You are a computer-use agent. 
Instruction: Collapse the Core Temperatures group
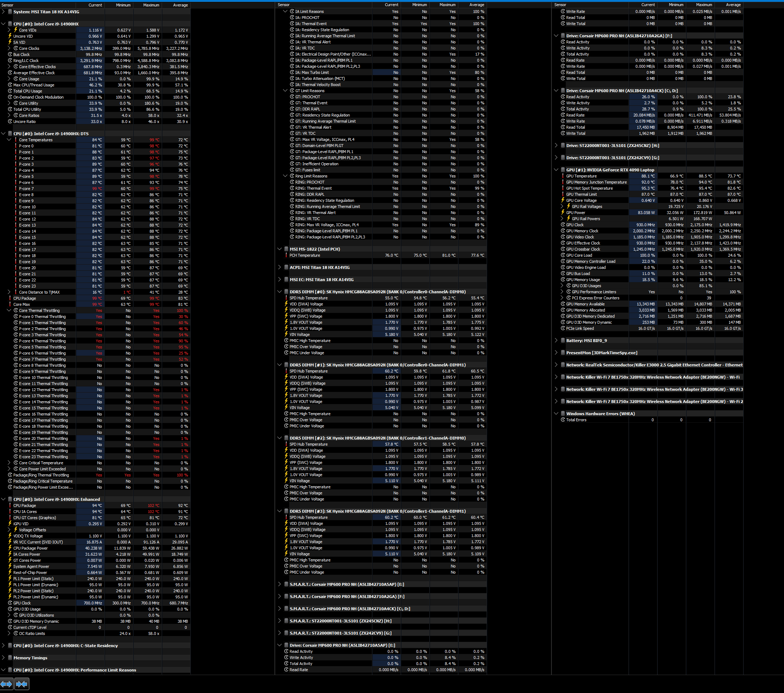coord(9,140)
